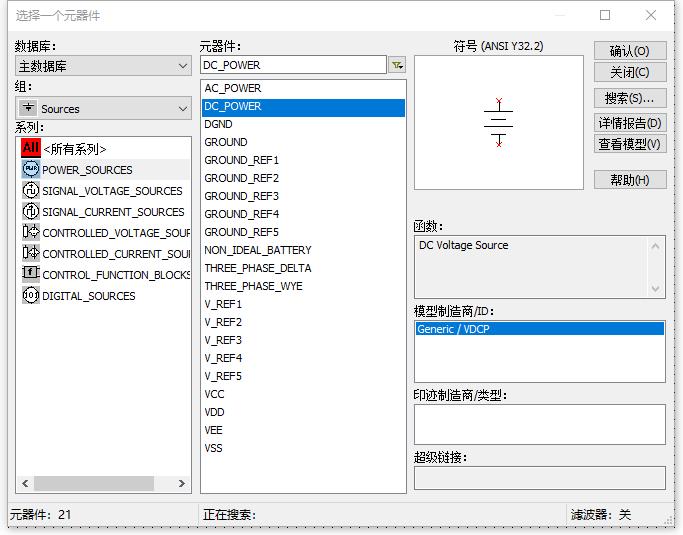The height and width of the screenshot is (535, 683).
Task: Click the POWER_SOURCES family icon
Action: pyautogui.click(x=30, y=169)
